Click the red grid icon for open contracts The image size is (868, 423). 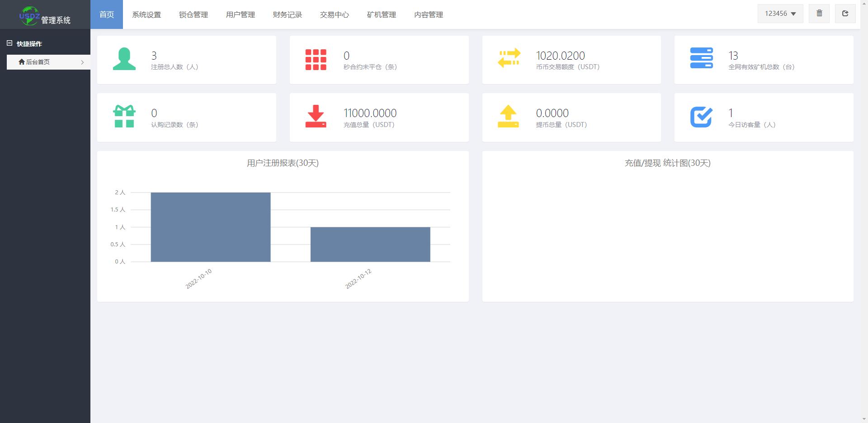[316, 60]
